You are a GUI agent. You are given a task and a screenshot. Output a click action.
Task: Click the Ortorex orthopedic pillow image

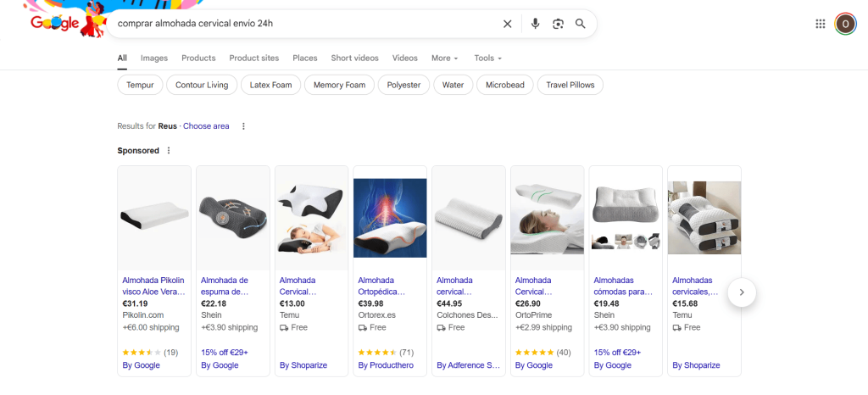coord(390,218)
